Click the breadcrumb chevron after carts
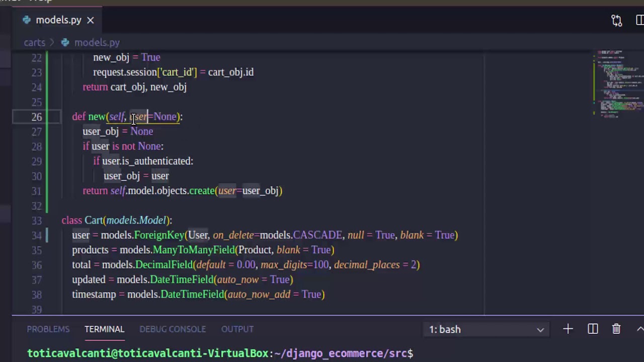This screenshot has width=644, height=362. coord(52,43)
